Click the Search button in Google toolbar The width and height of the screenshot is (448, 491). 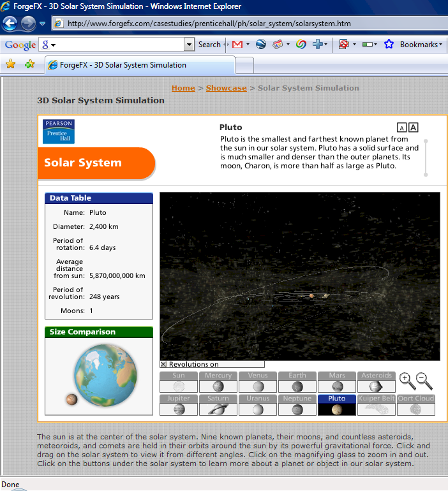pos(209,45)
